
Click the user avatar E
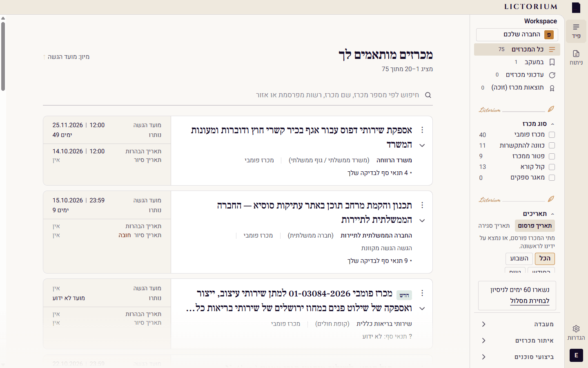pyautogui.click(x=576, y=355)
